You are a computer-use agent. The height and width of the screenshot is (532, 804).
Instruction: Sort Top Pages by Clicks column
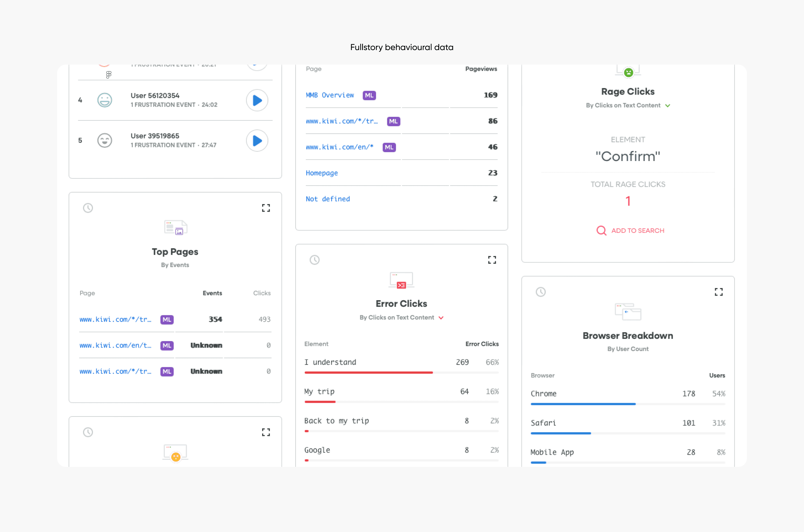262,293
